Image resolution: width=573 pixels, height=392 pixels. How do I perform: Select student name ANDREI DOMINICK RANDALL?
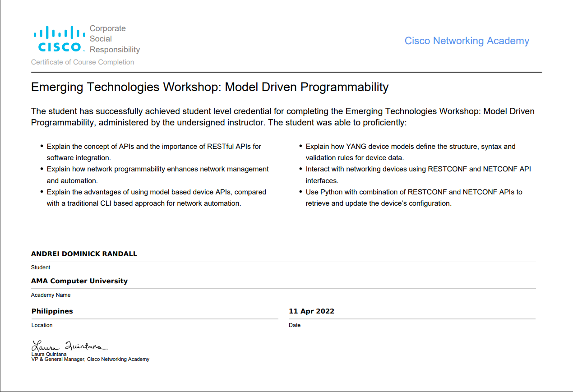[84, 254]
